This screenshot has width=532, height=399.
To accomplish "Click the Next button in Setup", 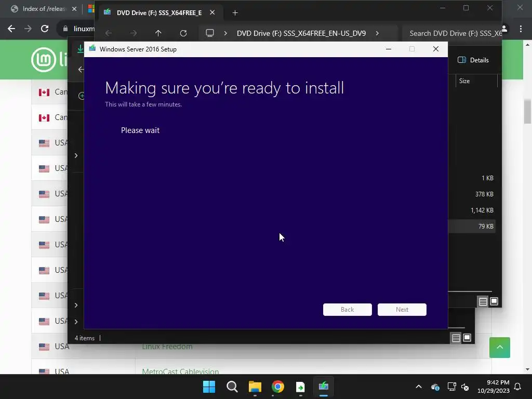I will [x=402, y=310].
